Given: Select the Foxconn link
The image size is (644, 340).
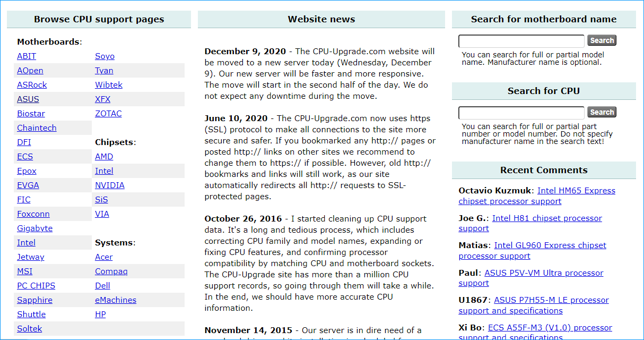Looking at the screenshot, I should pos(33,214).
